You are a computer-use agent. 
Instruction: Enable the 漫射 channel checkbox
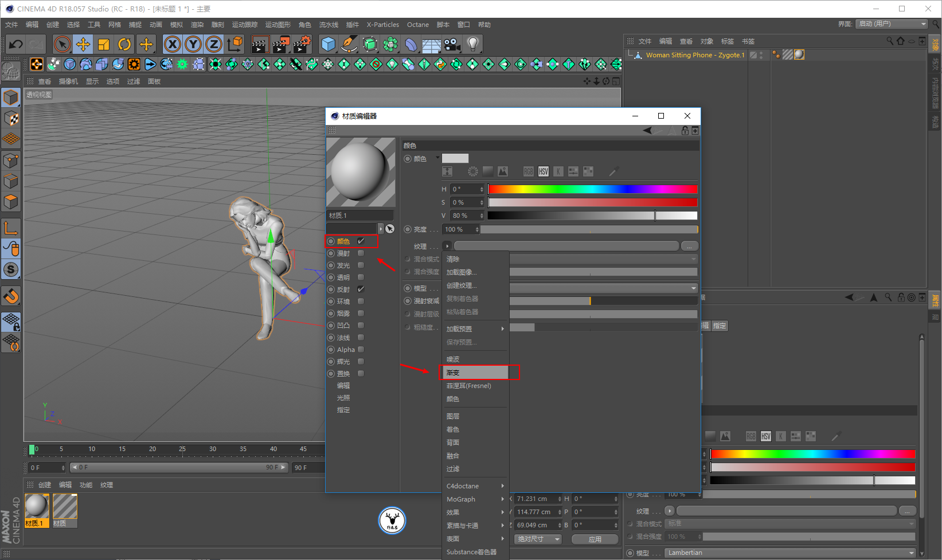pyautogui.click(x=361, y=253)
